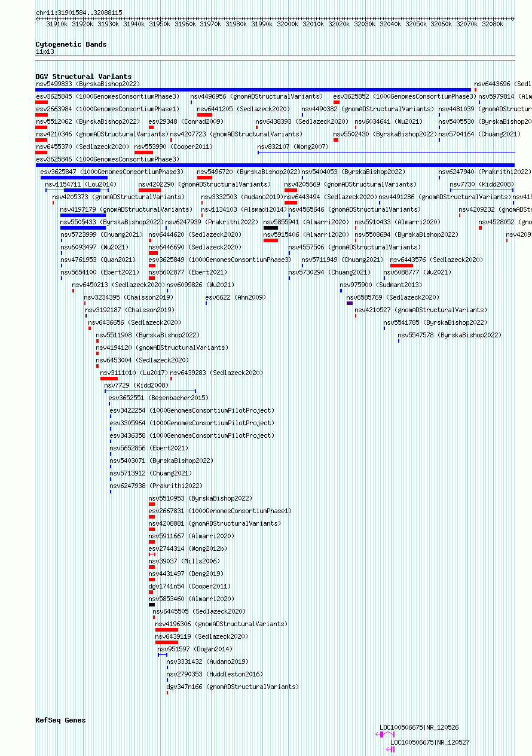The width and height of the screenshot is (532, 756).
Task: Select the long blue nsv5499833 variant bar
Action: pyautogui.click(x=253, y=90)
